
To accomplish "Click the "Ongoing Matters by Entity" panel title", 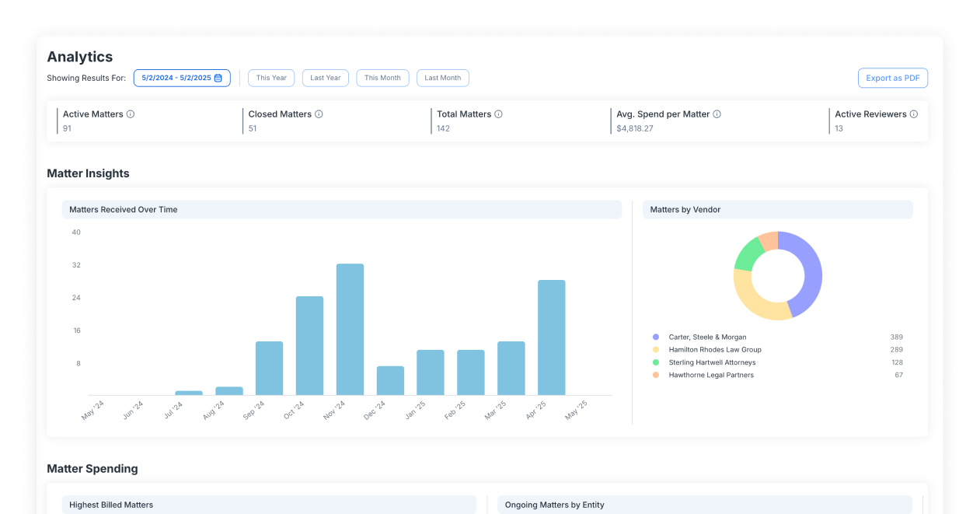I will point(555,505).
